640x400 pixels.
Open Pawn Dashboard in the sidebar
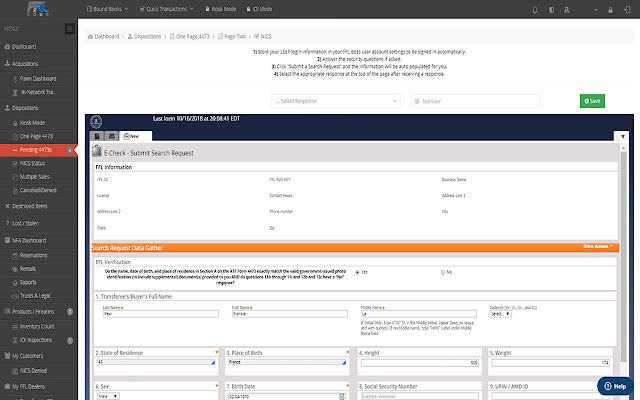[x=38, y=78]
